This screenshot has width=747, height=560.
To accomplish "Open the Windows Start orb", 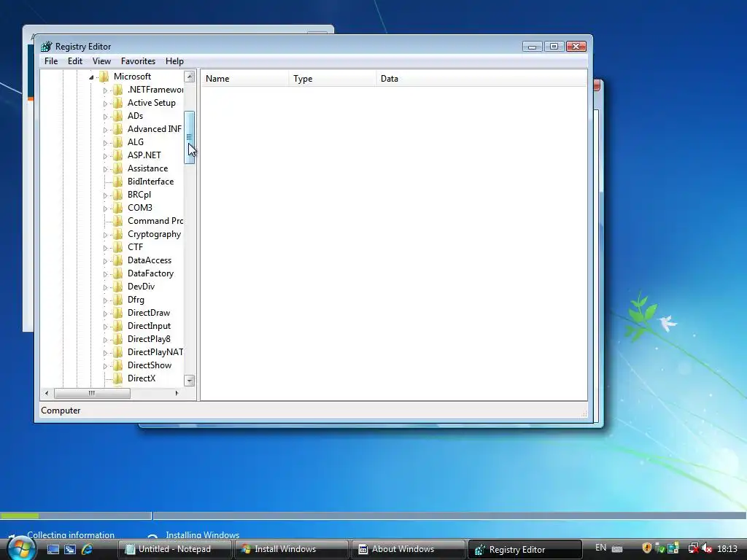I will coord(21,549).
